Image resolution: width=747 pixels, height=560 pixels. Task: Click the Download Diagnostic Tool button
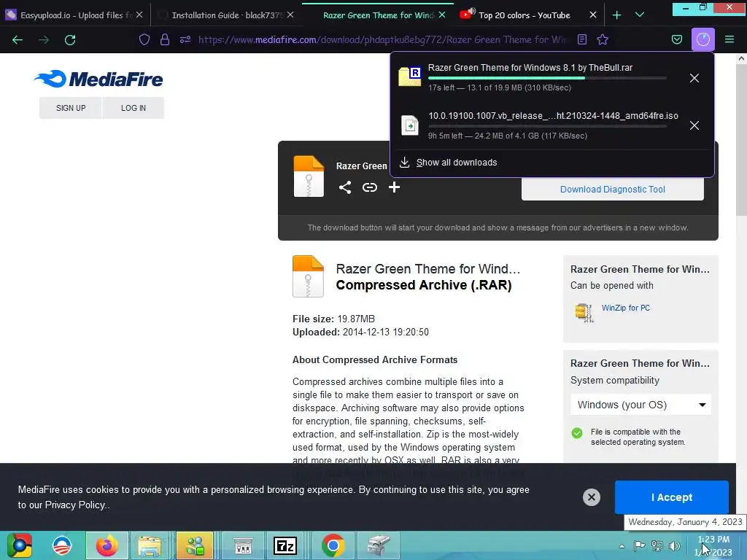[613, 189]
